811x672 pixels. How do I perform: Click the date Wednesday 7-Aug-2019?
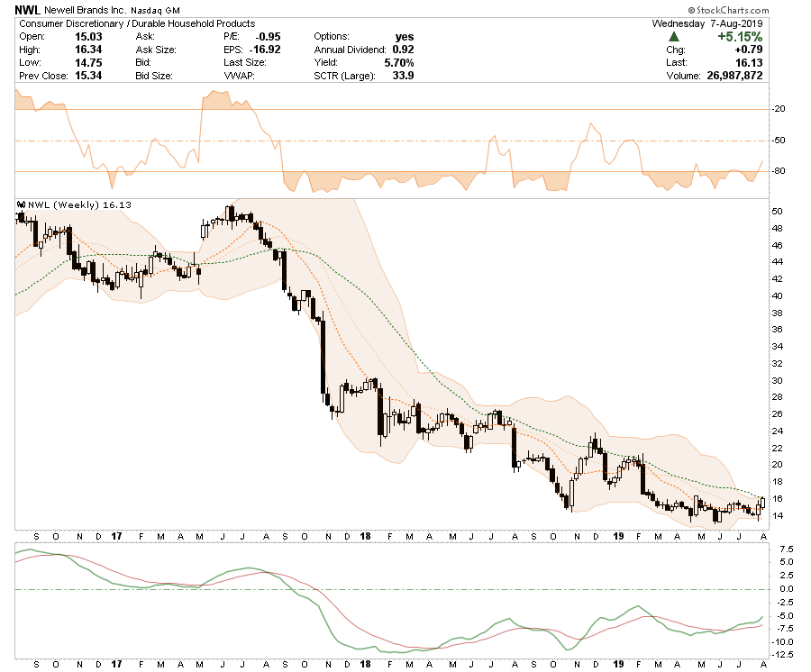(707, 23)
